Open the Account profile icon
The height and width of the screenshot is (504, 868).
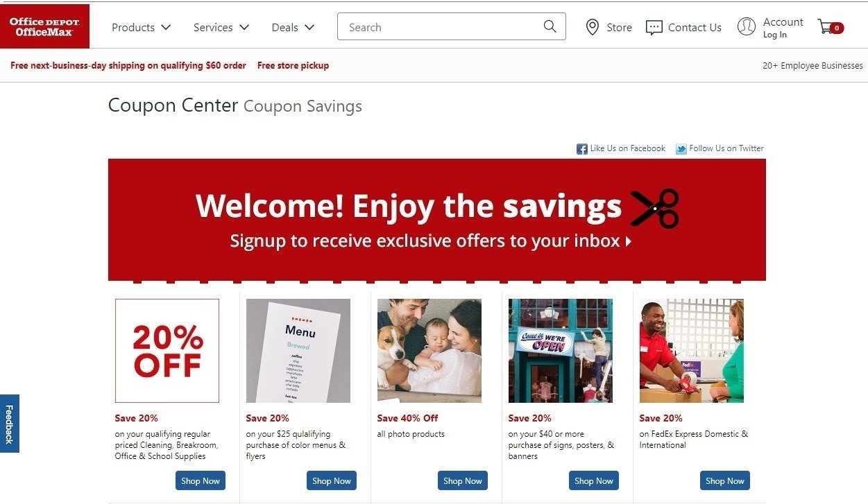coord(747,27)
